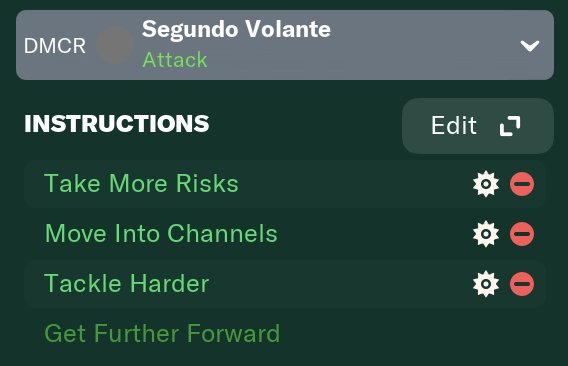Viewport: 568px width, 366px height.
Task: Click the grey player avatar circle
Action: click(114, 45)
